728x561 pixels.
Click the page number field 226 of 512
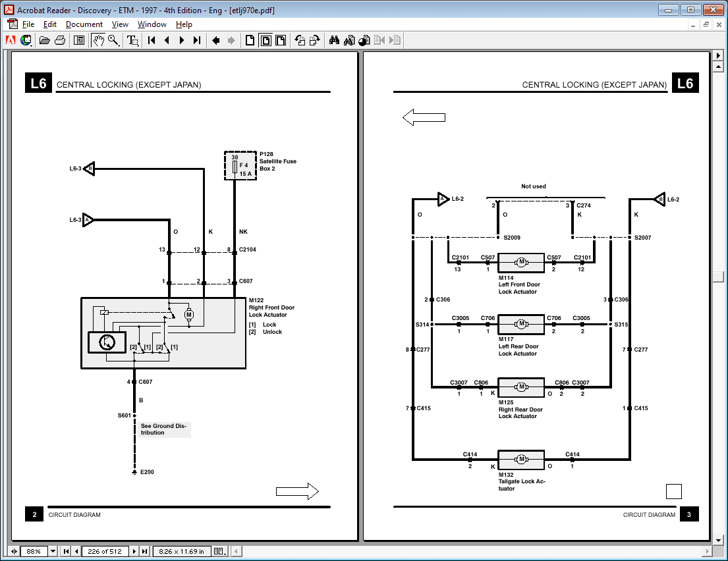(105, 551)
